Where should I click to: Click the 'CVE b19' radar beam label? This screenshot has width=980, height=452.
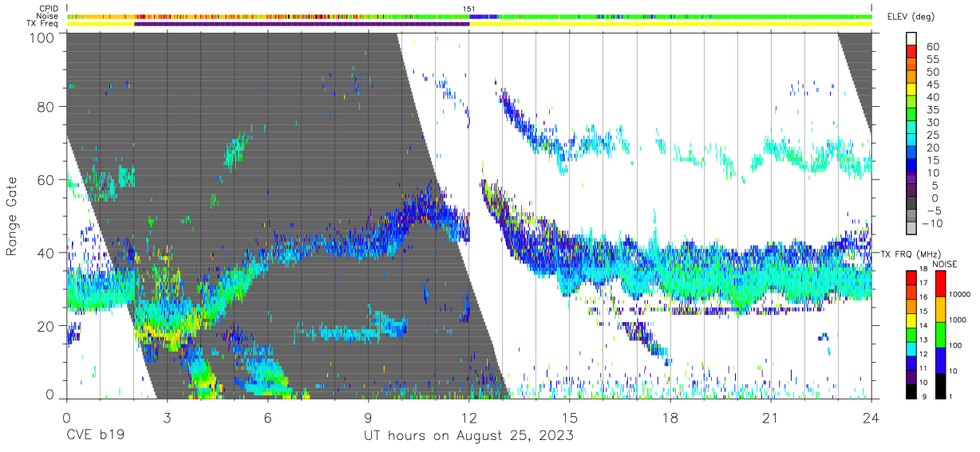tap(95, 436)
